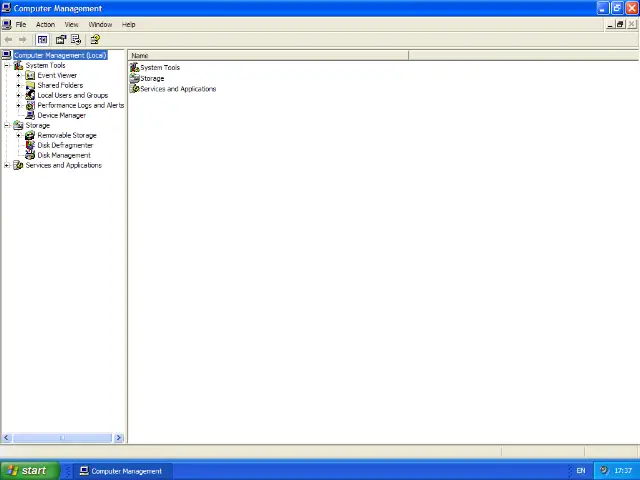The height and width of the screenshot is (480, 640).
Task: Click Services and Applications tree icon
Action: pos(18,165)
